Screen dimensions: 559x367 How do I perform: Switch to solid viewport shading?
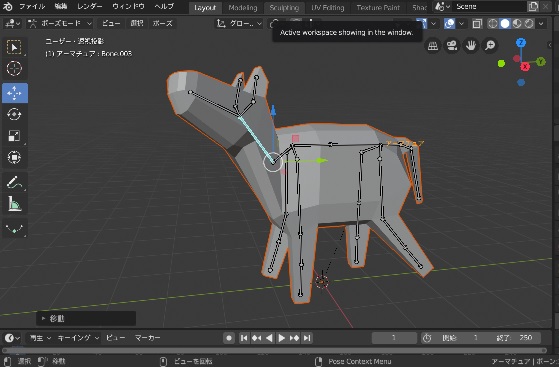point(504,24)
